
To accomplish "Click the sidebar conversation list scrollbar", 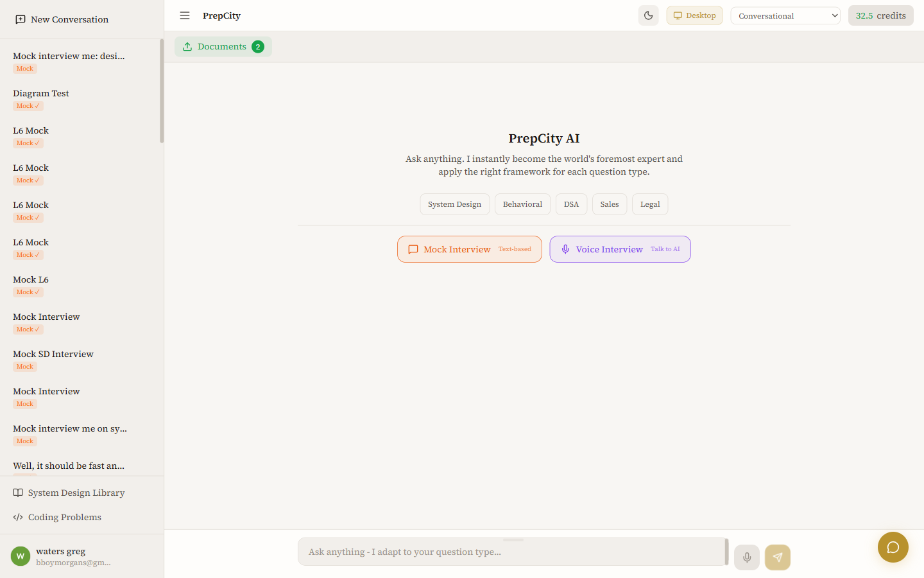I will (162, 91).
